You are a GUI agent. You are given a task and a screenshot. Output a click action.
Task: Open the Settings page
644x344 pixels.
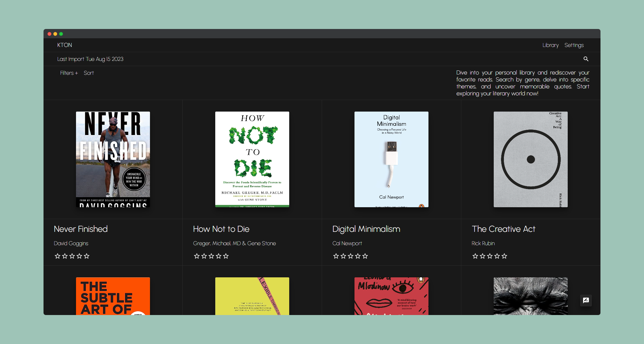(x=574, y=45)
